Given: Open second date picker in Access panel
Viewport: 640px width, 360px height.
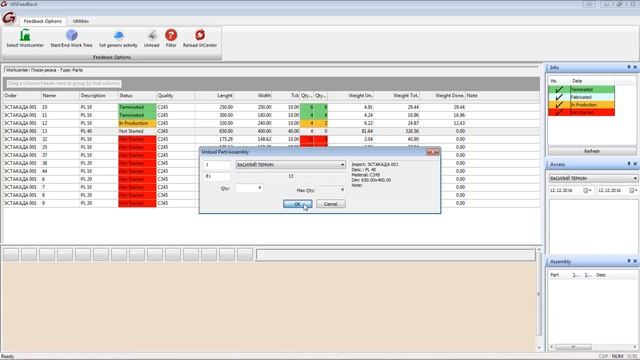Looking at the screenshot, I should click(633, 191).
